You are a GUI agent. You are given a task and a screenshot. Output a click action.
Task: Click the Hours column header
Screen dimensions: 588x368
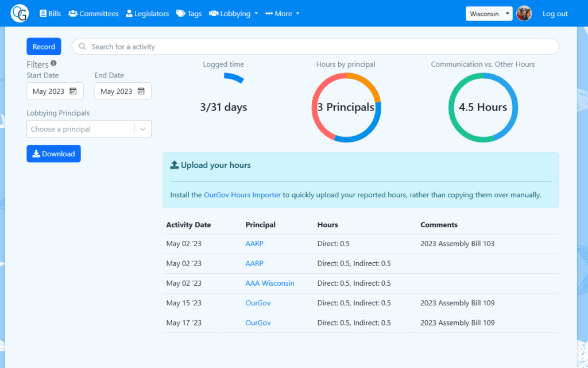click(x=327, y=225)
